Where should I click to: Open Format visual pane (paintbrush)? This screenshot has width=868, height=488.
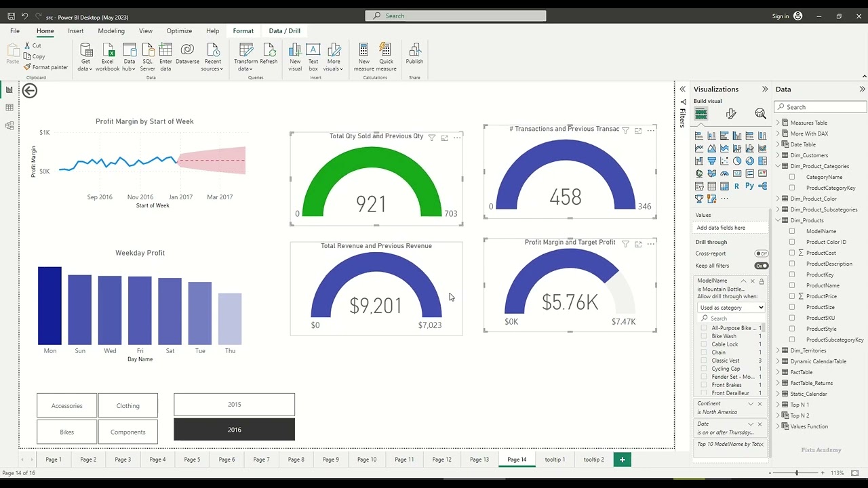coord(731,114)
